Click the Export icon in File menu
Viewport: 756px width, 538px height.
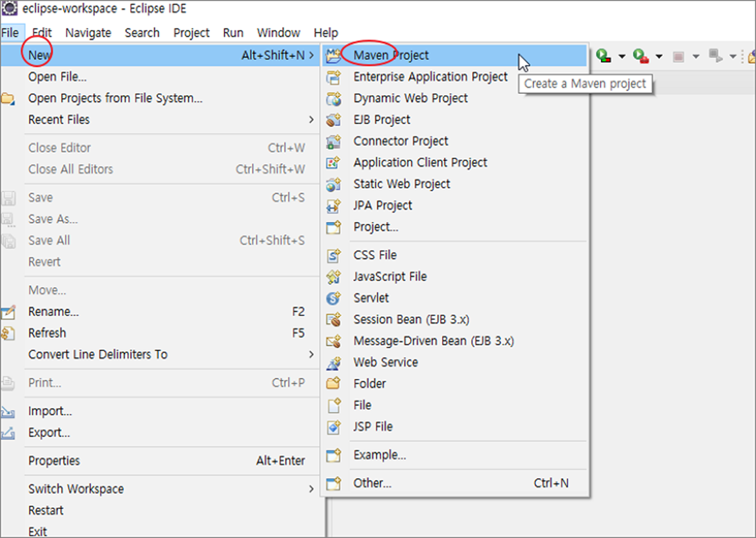[x=8, y=433]
